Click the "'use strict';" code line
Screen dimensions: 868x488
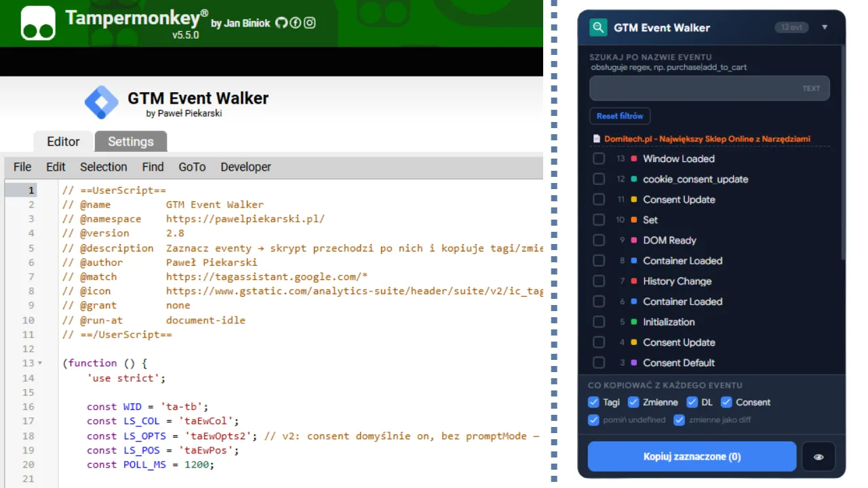pos(126,378)
